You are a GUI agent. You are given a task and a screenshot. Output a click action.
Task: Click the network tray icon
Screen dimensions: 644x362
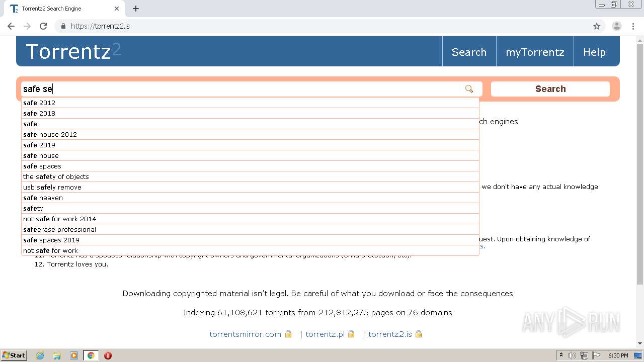[x=584, y=355]
